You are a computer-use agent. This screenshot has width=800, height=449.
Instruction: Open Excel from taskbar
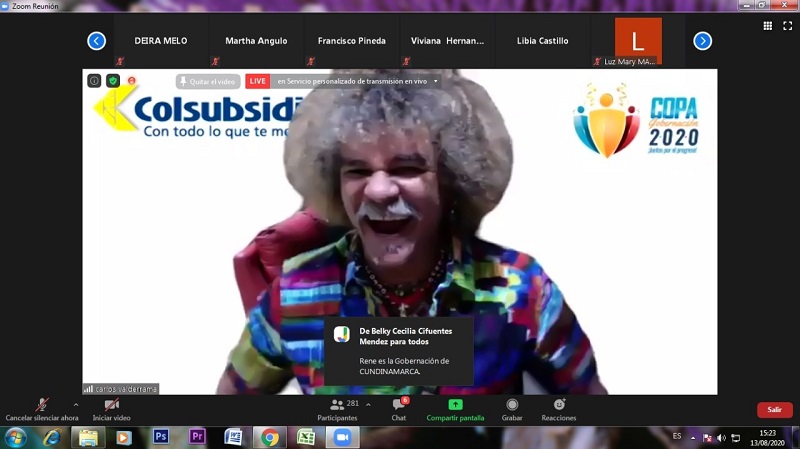pos(306,437)
